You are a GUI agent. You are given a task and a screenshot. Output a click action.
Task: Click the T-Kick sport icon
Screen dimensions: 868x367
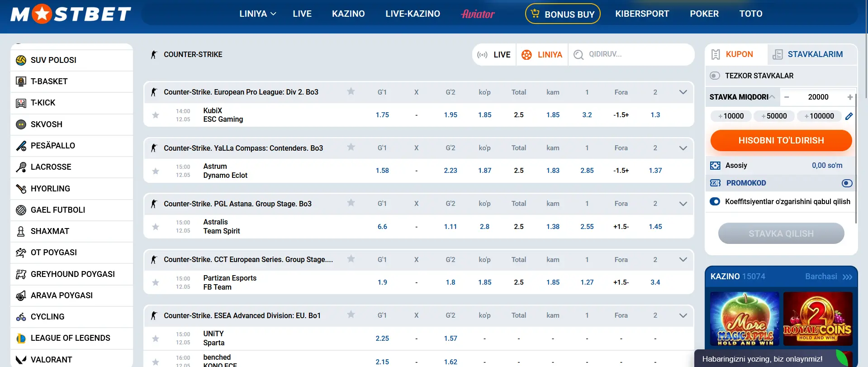point(21,103)
